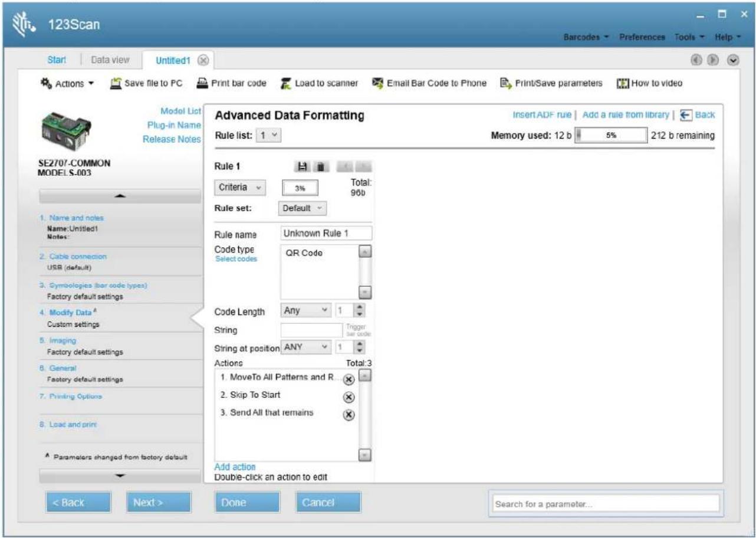Open the Code Length Any dropdown
Viewport: 756px width, 538px height.
[x=306, y=310]
